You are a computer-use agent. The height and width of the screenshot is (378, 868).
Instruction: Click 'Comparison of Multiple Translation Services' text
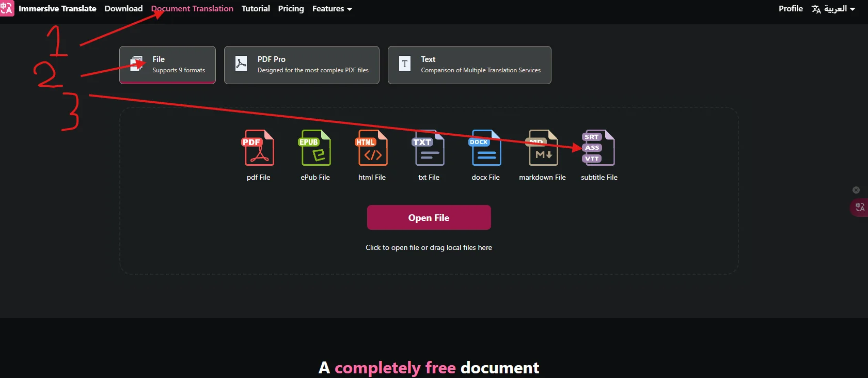(x=481, y=70)
